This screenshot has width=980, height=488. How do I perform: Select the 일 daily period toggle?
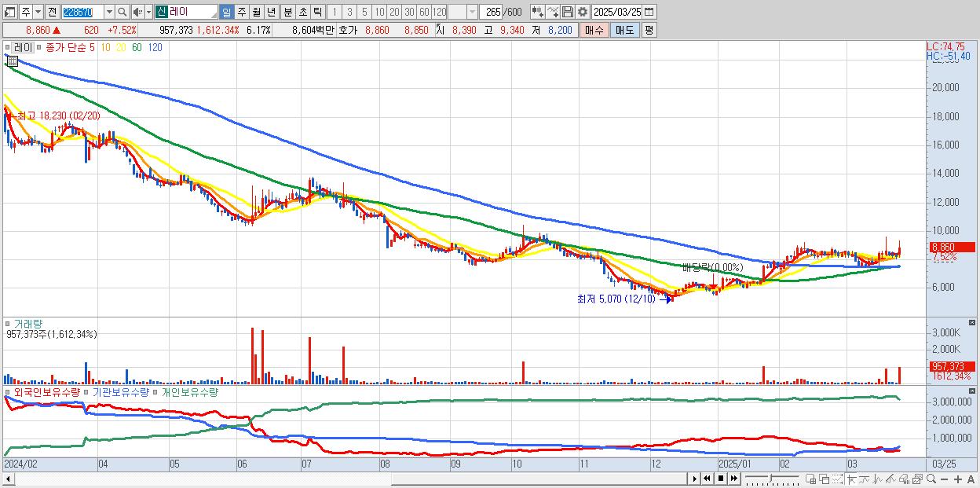click(x=226, y=12)
